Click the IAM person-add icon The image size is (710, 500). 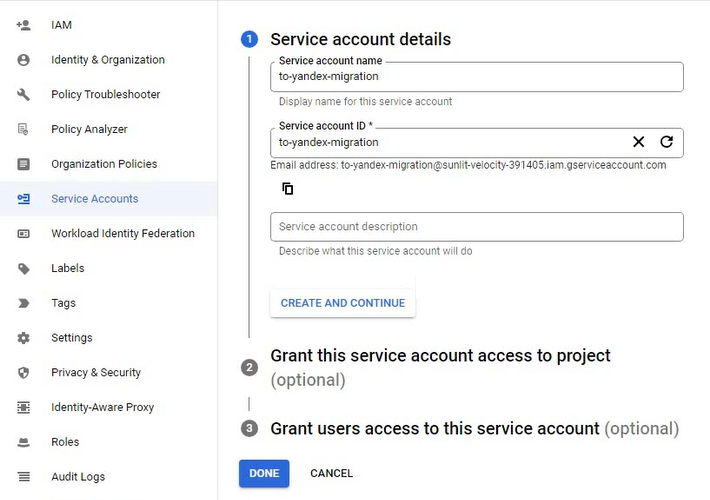(x=24, y=25)
